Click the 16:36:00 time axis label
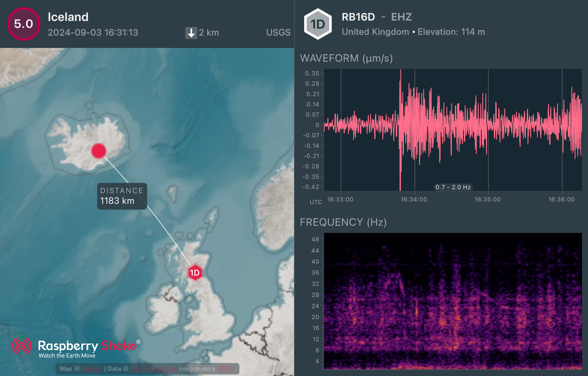The image size is (588, 376). 561,199
